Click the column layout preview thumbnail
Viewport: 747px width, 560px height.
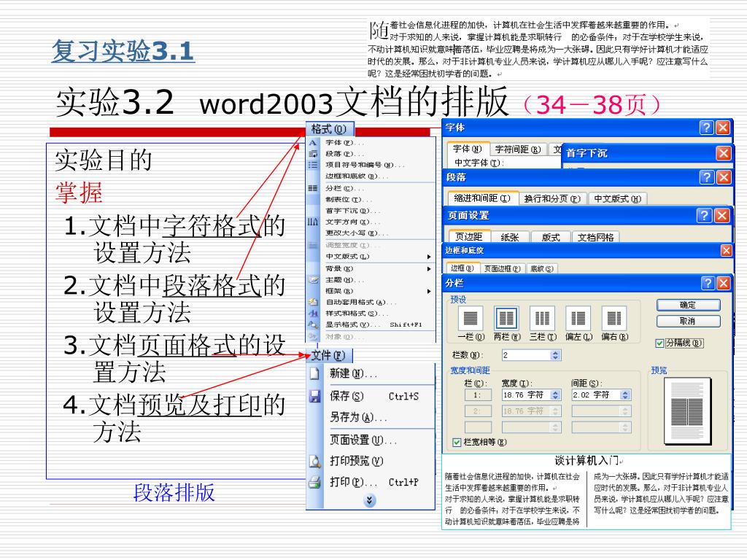click(688, 411)
